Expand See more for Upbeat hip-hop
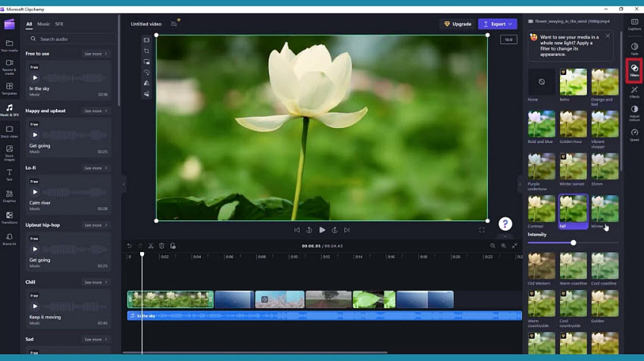Screen dimensions: 644x361 pyautogui.click(x=95, y=226)
